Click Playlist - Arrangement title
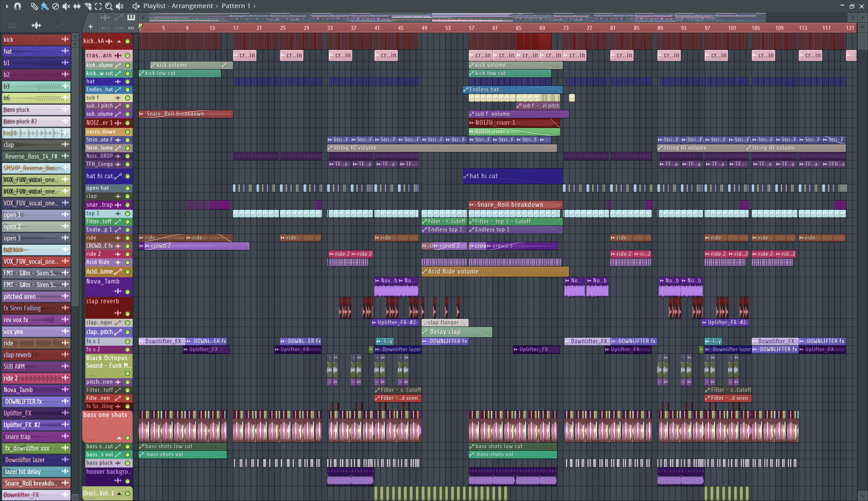 click(x=178, y=6)
